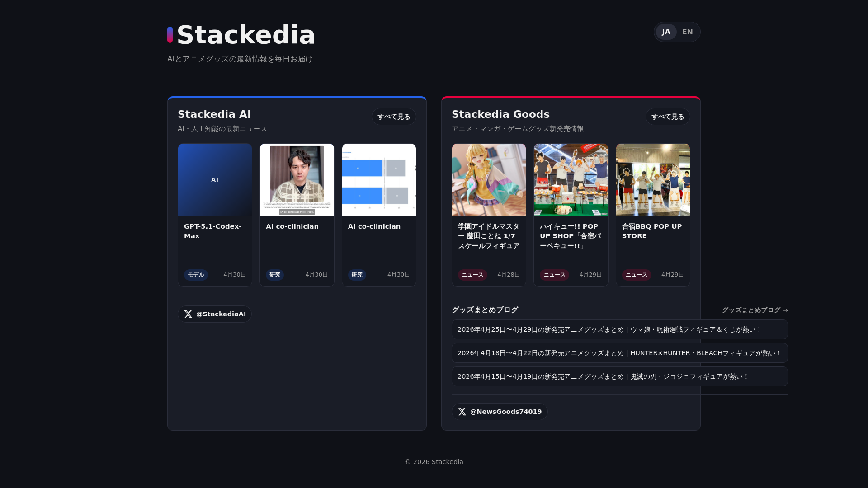Open 4月18日〜4月22日 goods roundup post
Screen dimensions: 868x488
pyautogui.click(x=620, y=353)
